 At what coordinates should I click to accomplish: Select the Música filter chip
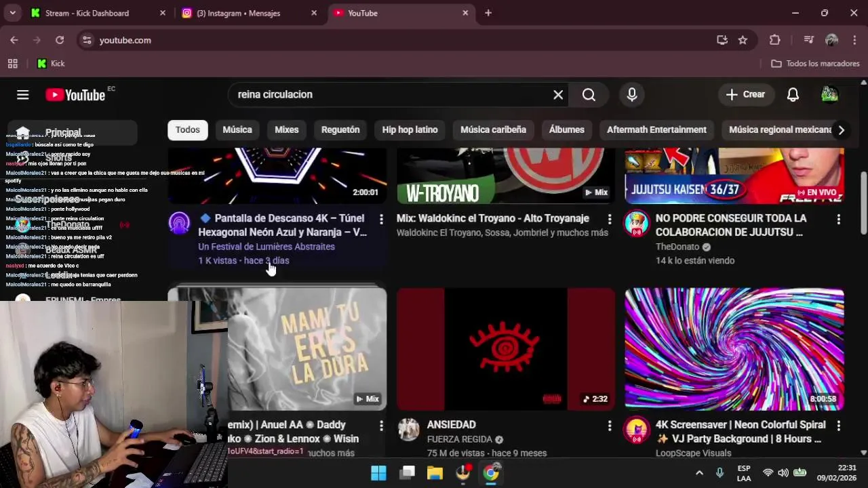point(237,130)
